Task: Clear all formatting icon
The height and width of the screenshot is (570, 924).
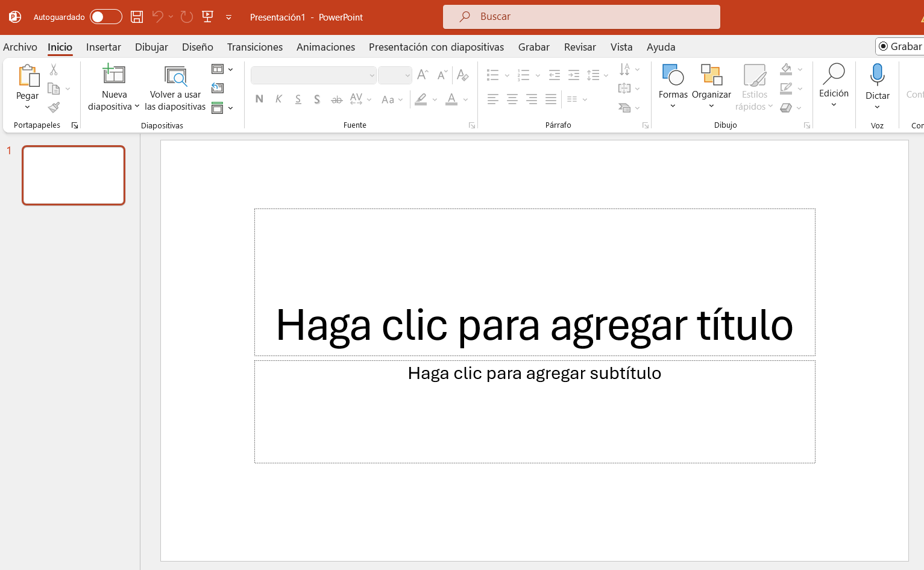Action: [463, 75]
